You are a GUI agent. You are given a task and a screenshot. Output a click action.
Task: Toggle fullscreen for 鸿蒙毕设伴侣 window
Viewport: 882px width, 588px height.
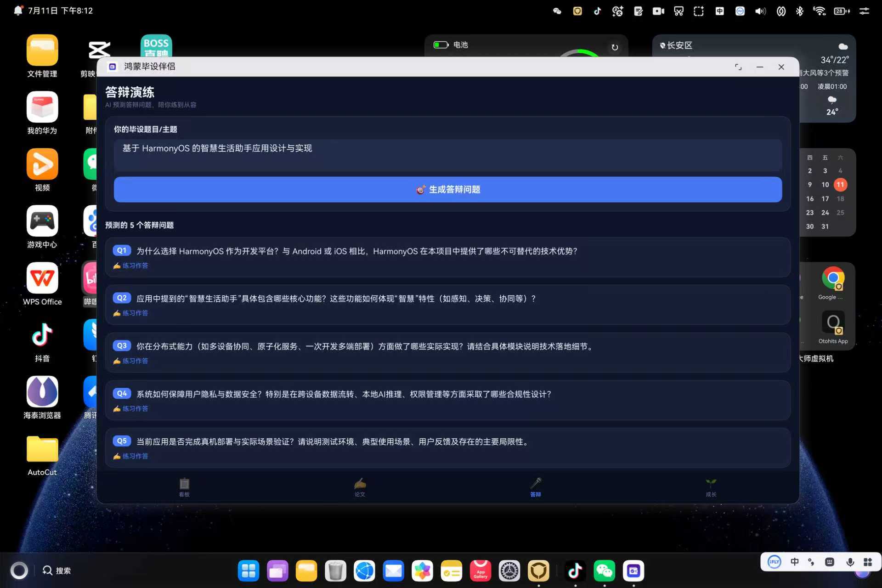click(738, 67)
